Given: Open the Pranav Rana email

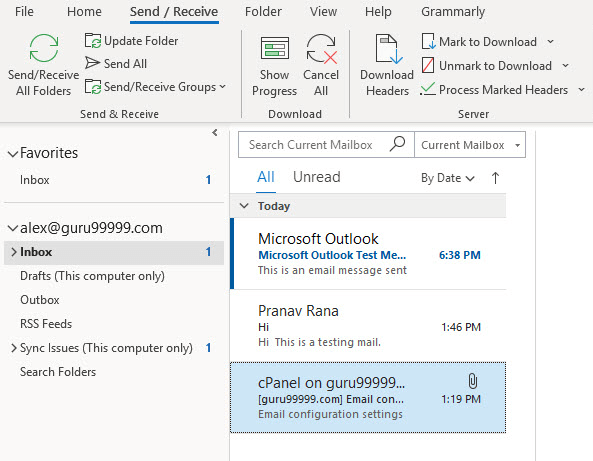Looking at the screenshot, I should point(368,326).
